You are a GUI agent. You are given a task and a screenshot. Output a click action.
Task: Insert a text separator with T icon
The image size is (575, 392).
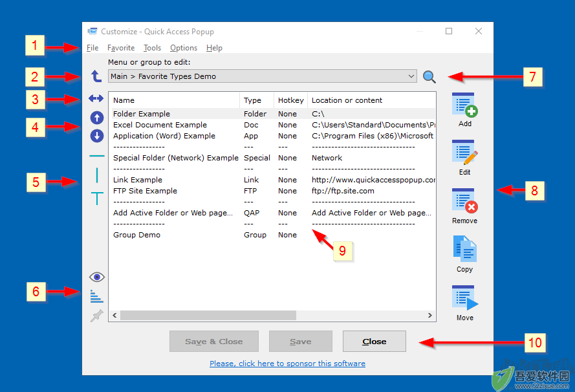(97, 198)
